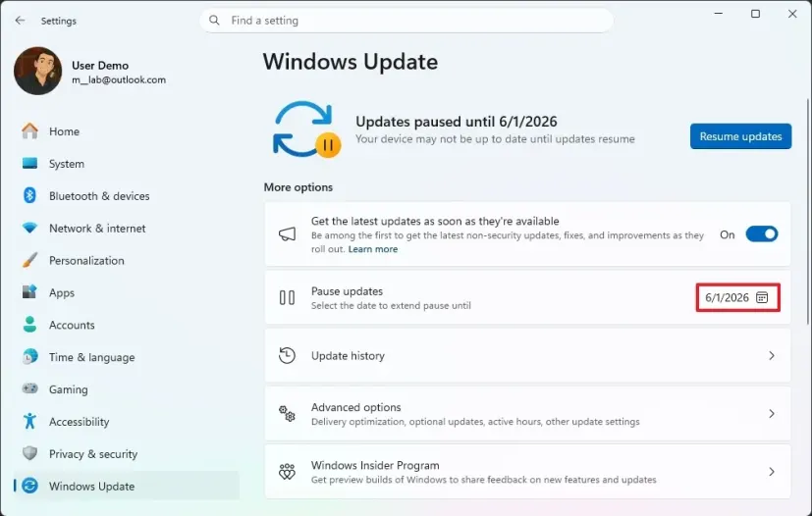Open the Update history row
The height and width of the screenshot is (516, 812).
[527, 355]
